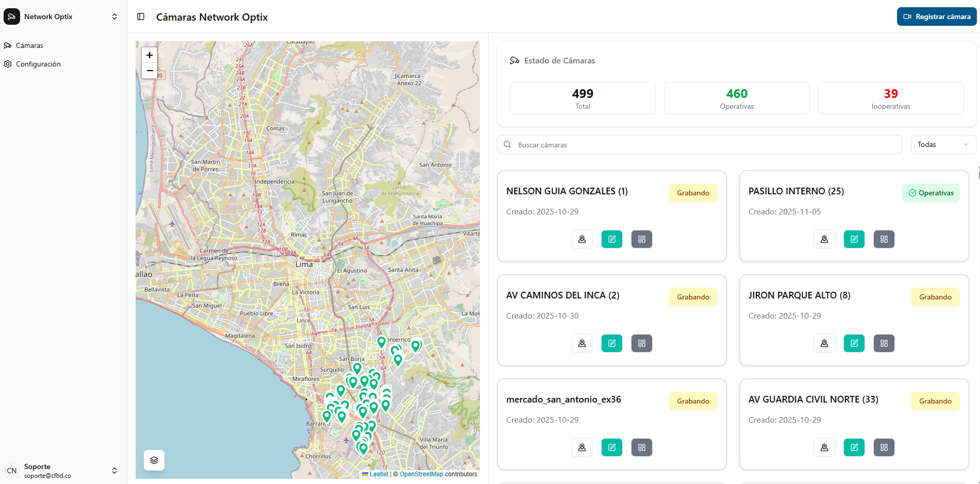
Task: Toggle the sidebar panel icon
Action: 141,16
